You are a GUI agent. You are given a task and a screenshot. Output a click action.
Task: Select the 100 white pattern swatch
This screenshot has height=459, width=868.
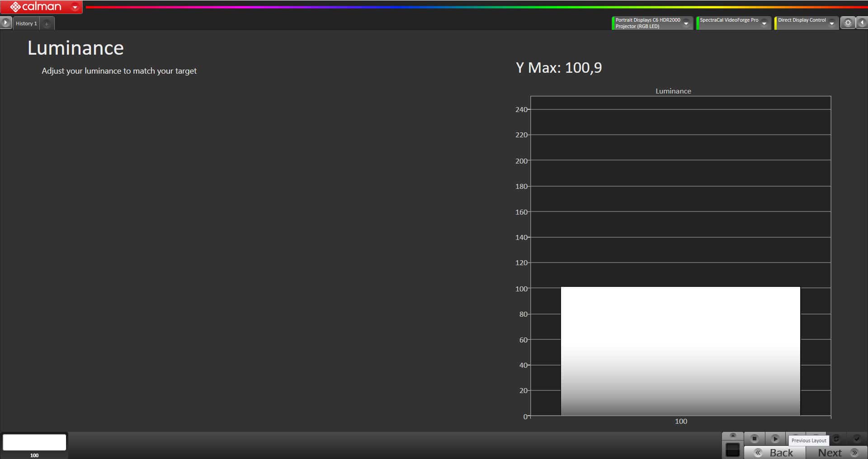coord(34,442)
